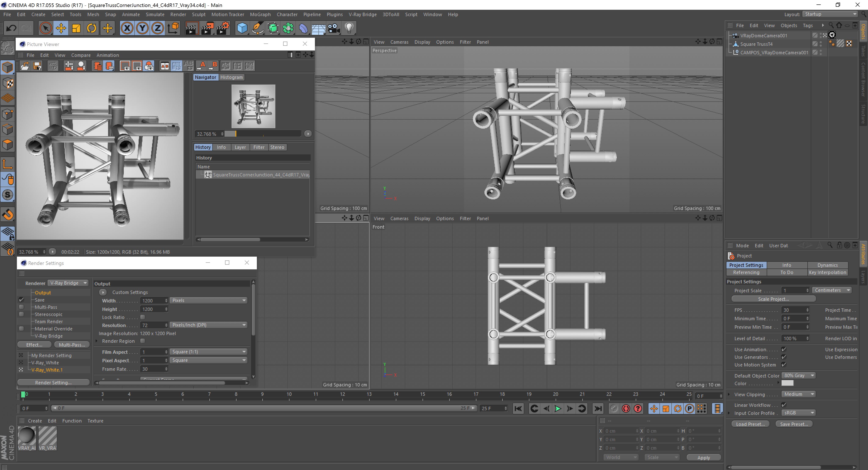The image size is (868, 470).
Task: Click the Render Setting... button
Action: 53,382
